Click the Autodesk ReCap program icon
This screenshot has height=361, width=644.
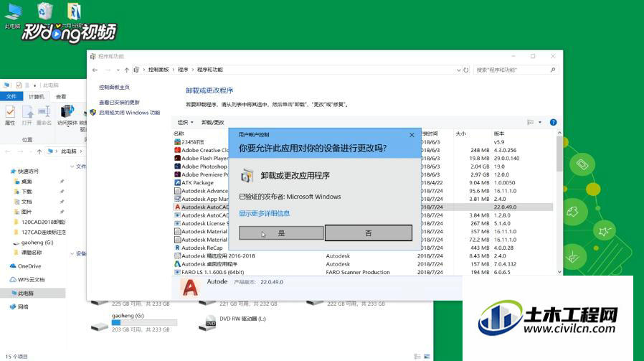[x=177, y=248]
